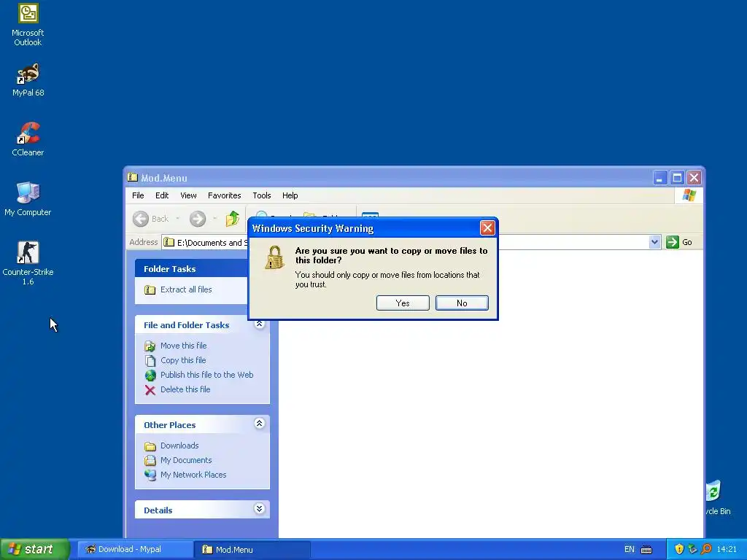The height and width of the screenshot is (560, 747).
Task: Open the Back history dropdown arrow
Action: [178, 219]
